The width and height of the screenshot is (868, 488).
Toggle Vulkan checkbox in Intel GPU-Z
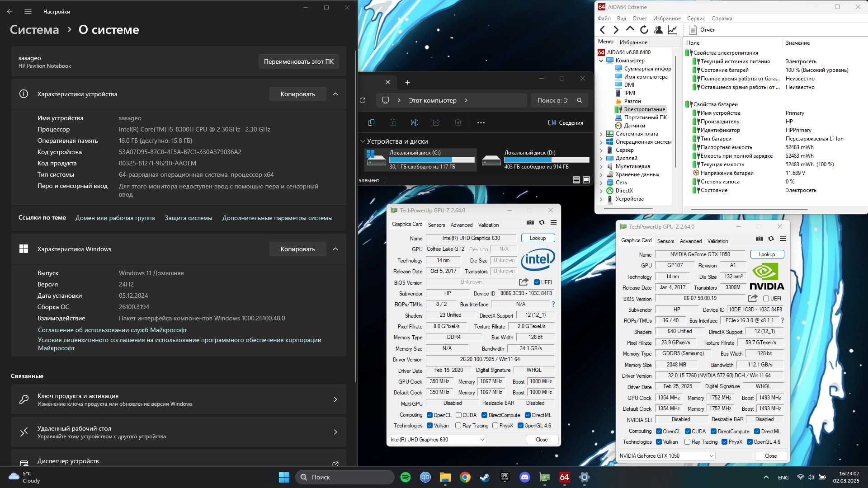click(x=429, y=426)
